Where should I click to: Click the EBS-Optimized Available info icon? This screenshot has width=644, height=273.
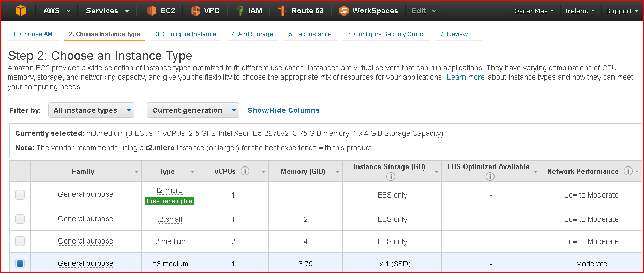[x=490, y=176]
